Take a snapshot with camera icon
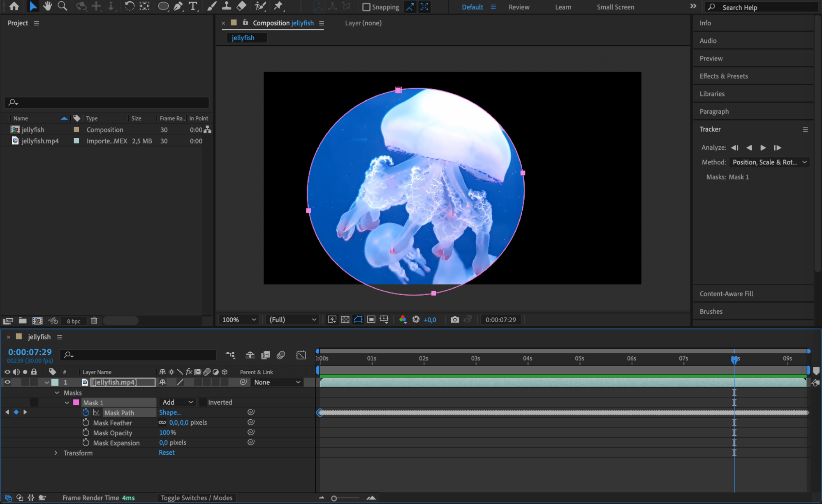Image resolution: width=822 pixels, height=504 pixels. point(454,319)
